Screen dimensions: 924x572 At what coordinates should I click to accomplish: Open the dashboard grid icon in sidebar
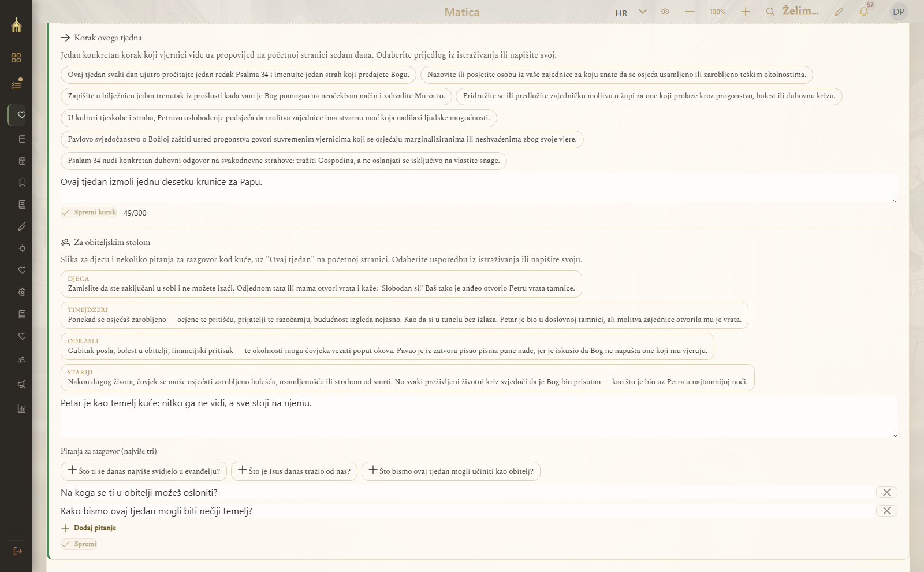(x=16, y=58)
